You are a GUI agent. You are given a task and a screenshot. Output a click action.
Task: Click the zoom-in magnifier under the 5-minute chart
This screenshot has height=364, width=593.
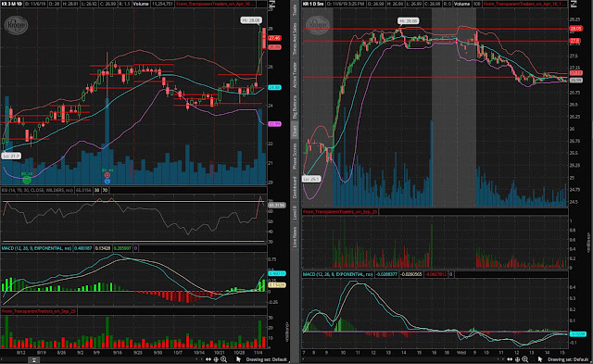pos(525,359)
